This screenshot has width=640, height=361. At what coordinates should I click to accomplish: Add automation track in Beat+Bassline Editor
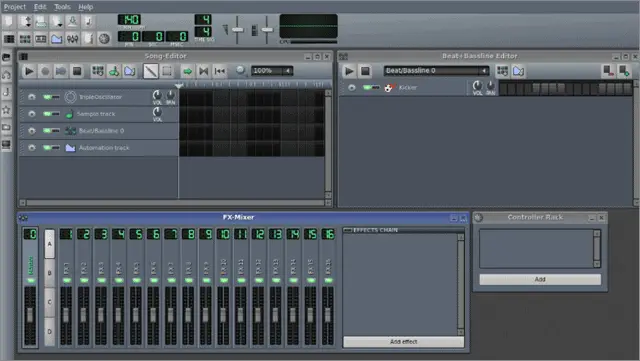[518, 71]
